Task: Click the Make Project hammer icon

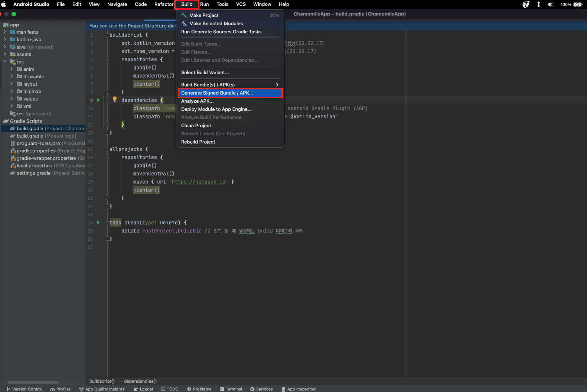Action: pos(184,15)
